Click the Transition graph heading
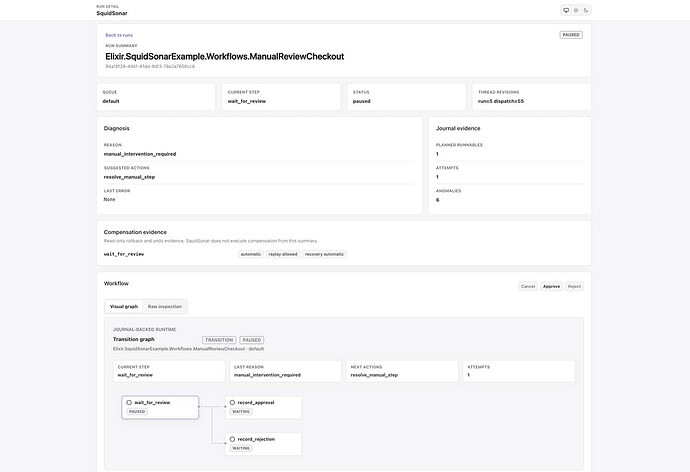The height and width of the screenshot is (472, 690). [x=134, y=339]
